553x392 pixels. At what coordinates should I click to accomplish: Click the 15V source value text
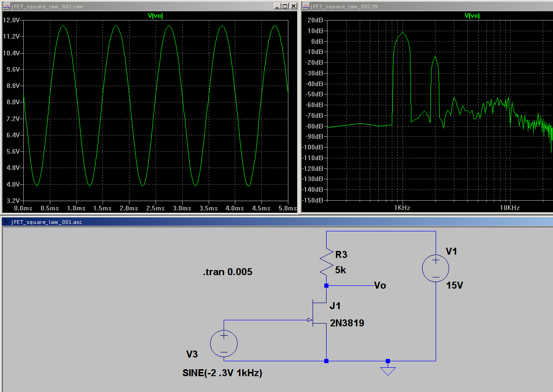(x=455, y=285)
